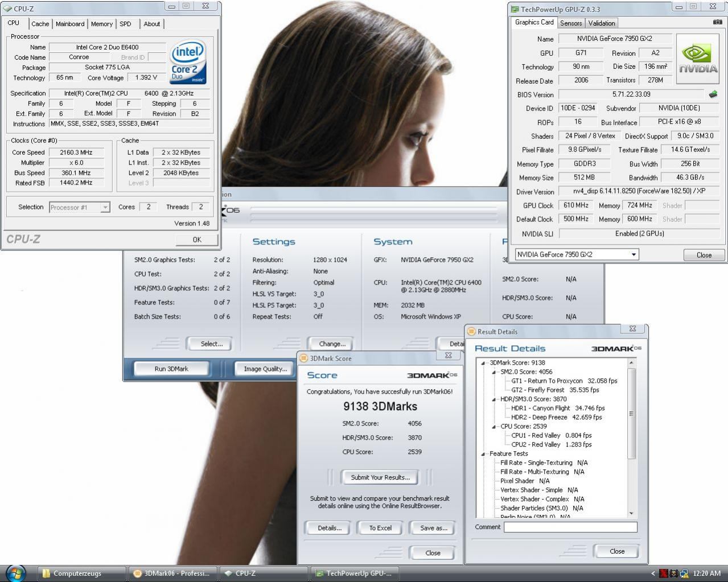This screenshot has height=582, width=728.
Task: Switch to the Sensors tab in GPU-Z
Action: pos(571,23)
